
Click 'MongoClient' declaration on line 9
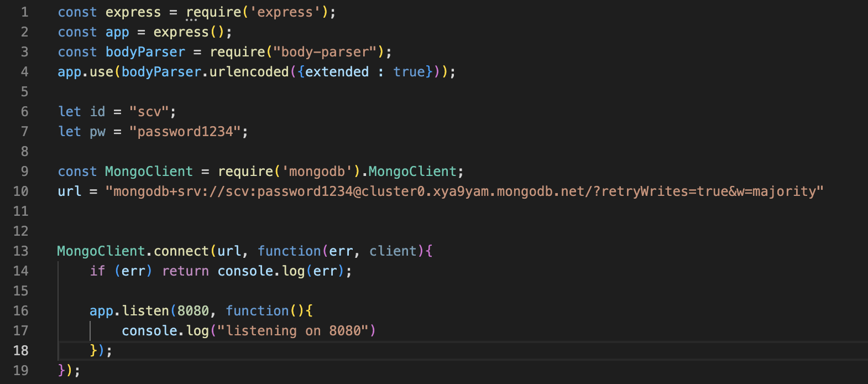[149, 172]
